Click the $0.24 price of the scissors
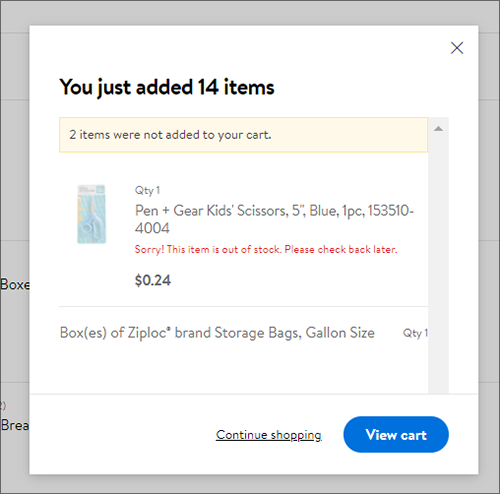This screenshot has width=500, height=494. tap(153, 280)
